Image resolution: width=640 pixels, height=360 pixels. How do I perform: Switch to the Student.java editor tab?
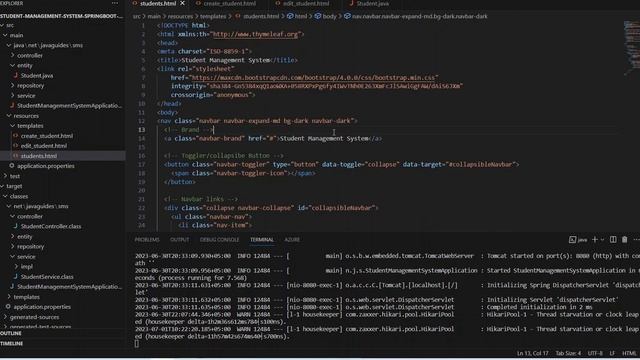(x=373, y=3)
